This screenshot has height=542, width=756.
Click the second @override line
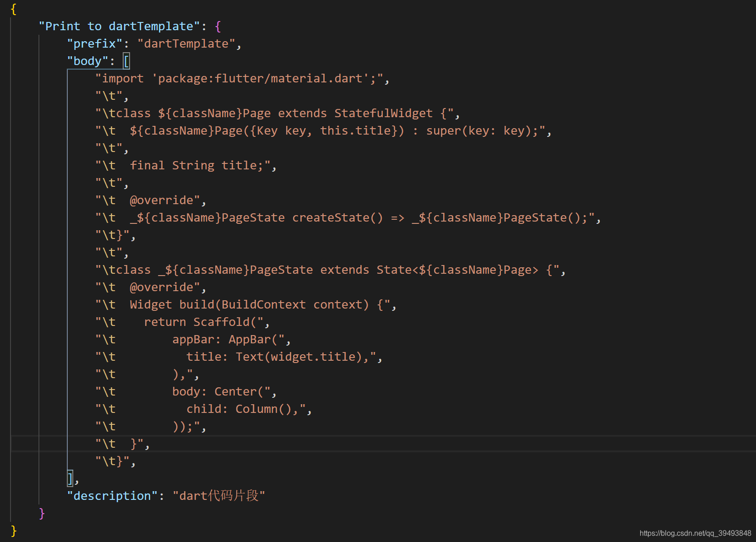point(151,287)
